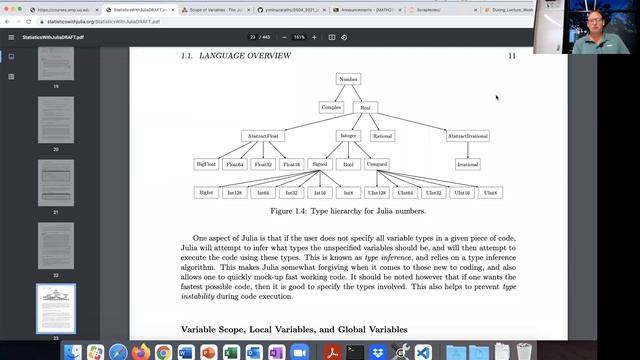Go forward in browser history
The width and height of the screenshot is (640, 360).
[x=18, y=22]
